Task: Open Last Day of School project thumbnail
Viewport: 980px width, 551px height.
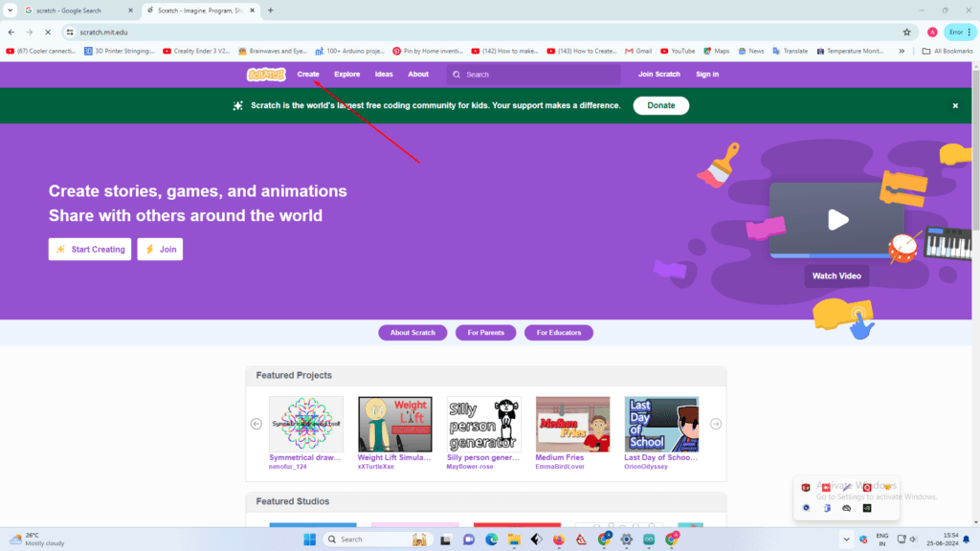Action: [661, 424]
